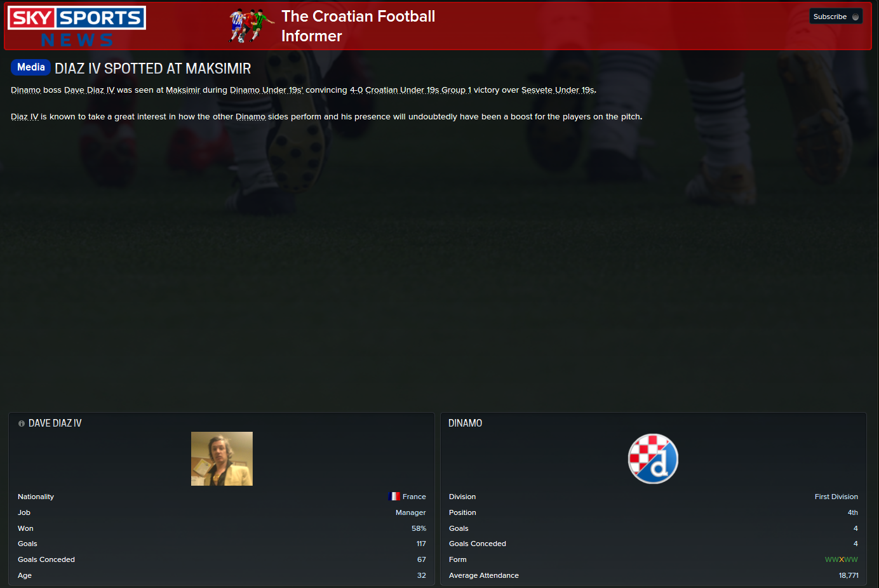Follow the Dinamo Under 19s' link
879x588 pixels.
tap(266, 90)
